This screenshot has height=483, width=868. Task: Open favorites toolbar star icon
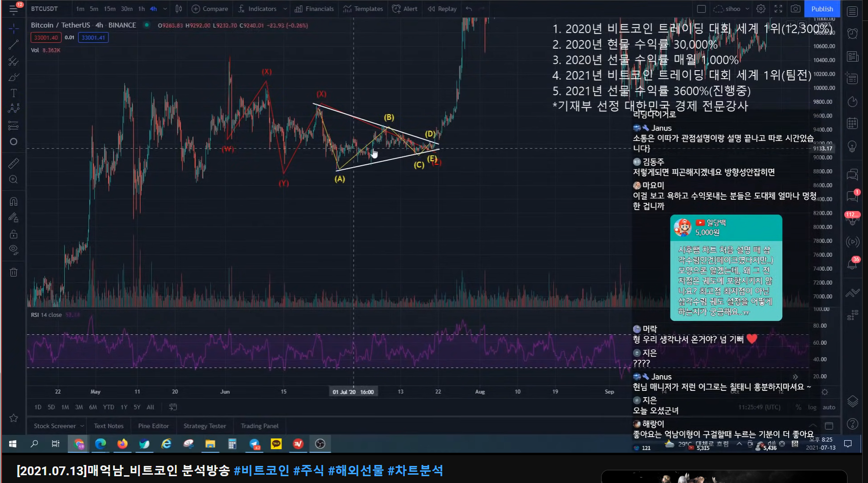[x=14, y=418]
